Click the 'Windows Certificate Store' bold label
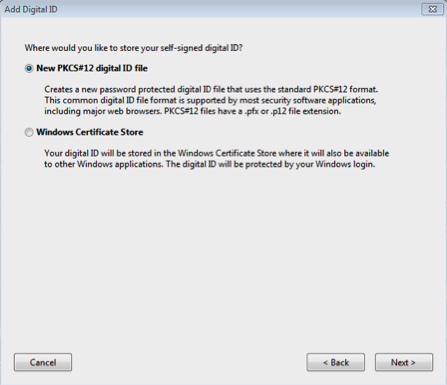447x385 pixels. [90, 132]
